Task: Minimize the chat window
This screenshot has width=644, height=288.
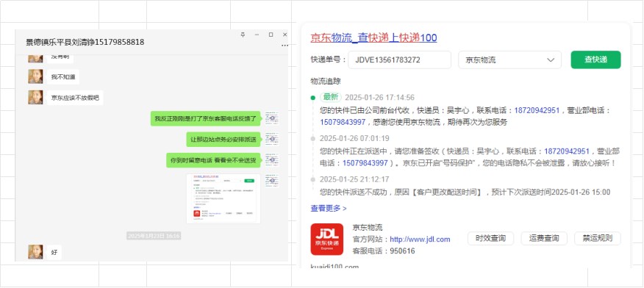Action: coord(257,35)
